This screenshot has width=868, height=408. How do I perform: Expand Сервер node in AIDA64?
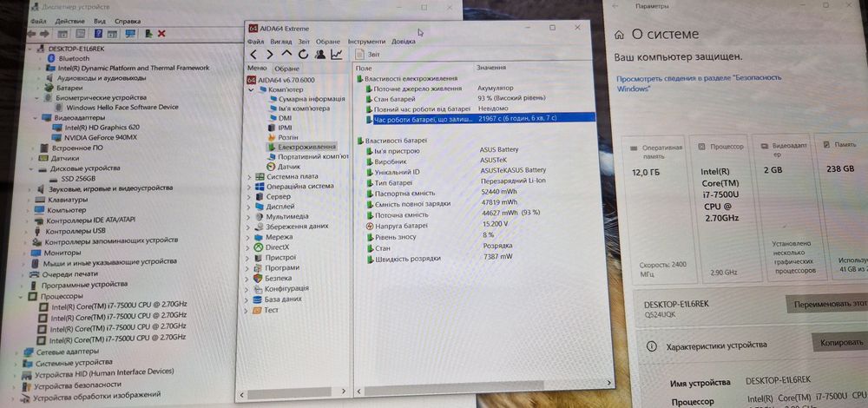click(x=249, y=197)
